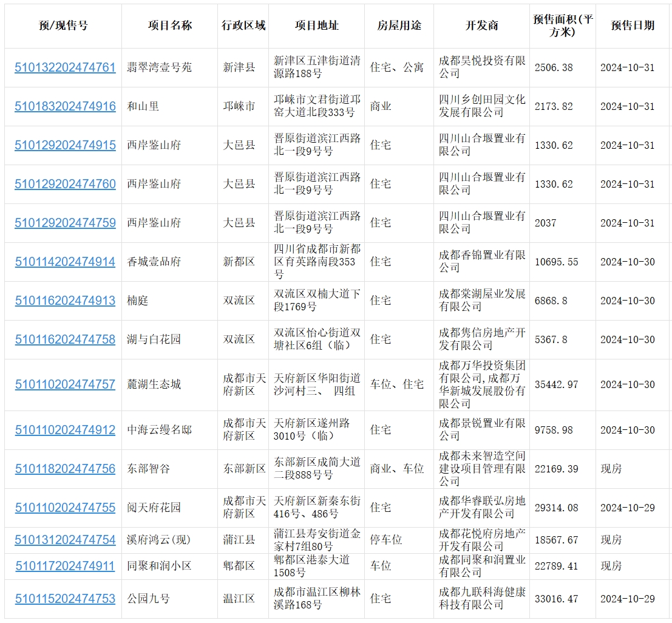Screen dimensions: 672x623
Task: Open presale permit link 510115202474753
Action: 65,599
